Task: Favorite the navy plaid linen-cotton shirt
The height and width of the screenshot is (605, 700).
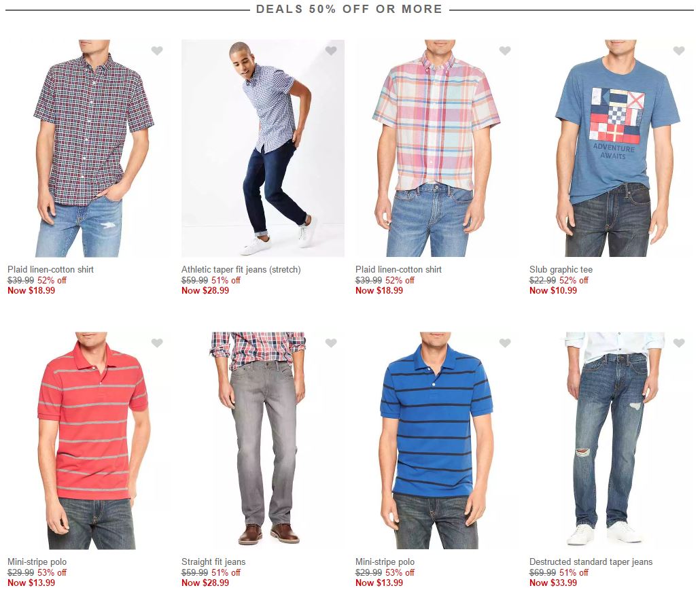Action: 157,50
